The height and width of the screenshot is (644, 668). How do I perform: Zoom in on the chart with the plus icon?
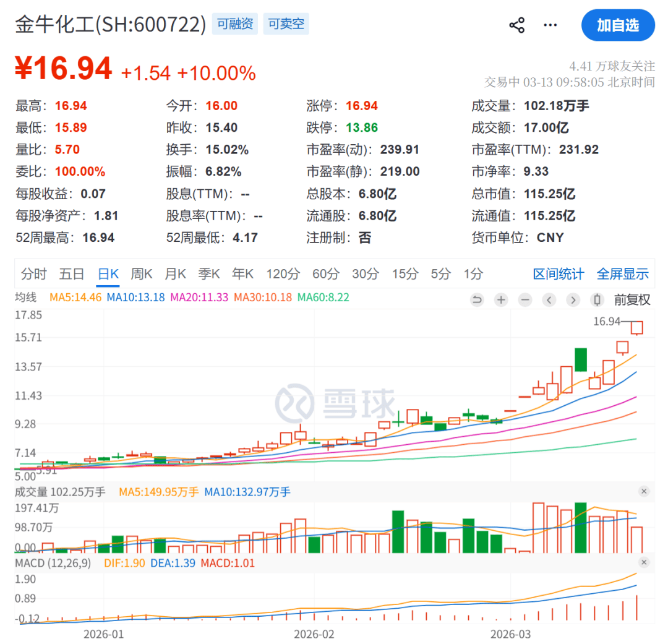pos(500,299)
